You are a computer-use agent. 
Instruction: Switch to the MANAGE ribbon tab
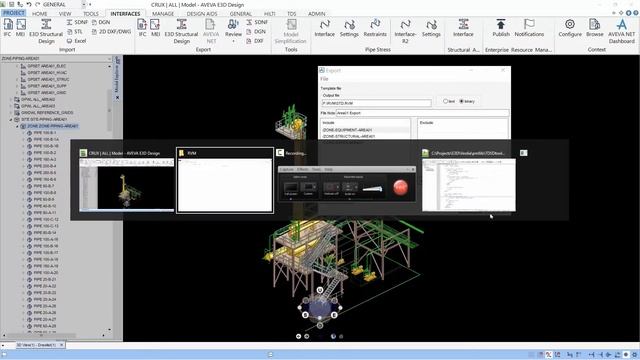pos(163,13)
